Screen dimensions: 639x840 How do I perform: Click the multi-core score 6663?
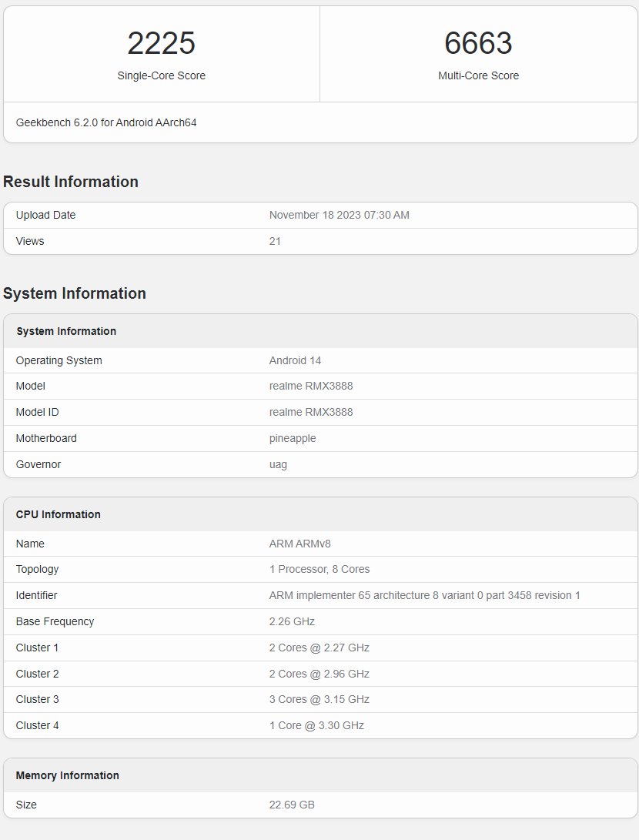478,44
